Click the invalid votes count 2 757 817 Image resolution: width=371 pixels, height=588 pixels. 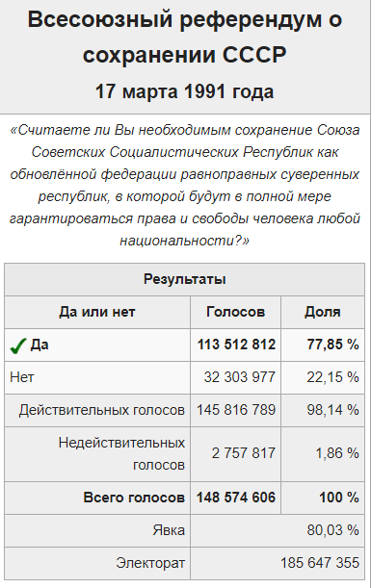tap(244, 453)
